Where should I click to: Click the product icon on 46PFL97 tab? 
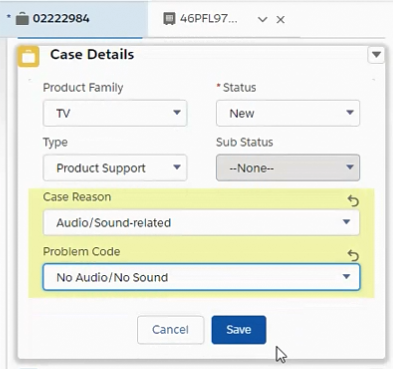tap(169, 19)
